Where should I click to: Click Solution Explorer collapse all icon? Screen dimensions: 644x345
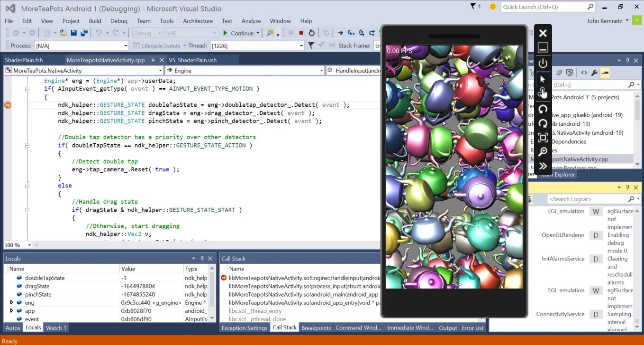tap(560, 73)
